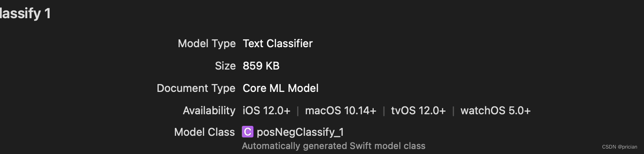
Task: Click the 859 KB size value
Action: (261, 66)
